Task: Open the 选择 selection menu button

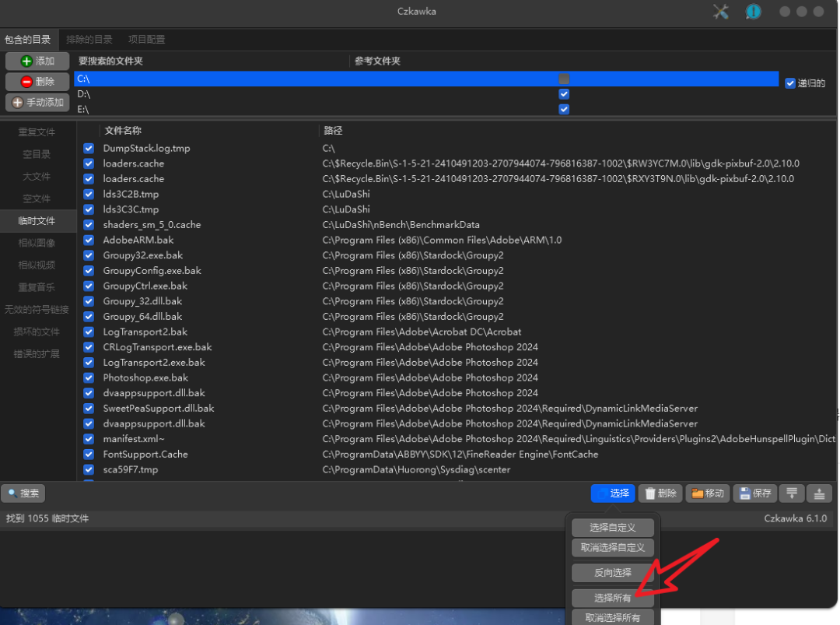Action: tap(613, 493)
